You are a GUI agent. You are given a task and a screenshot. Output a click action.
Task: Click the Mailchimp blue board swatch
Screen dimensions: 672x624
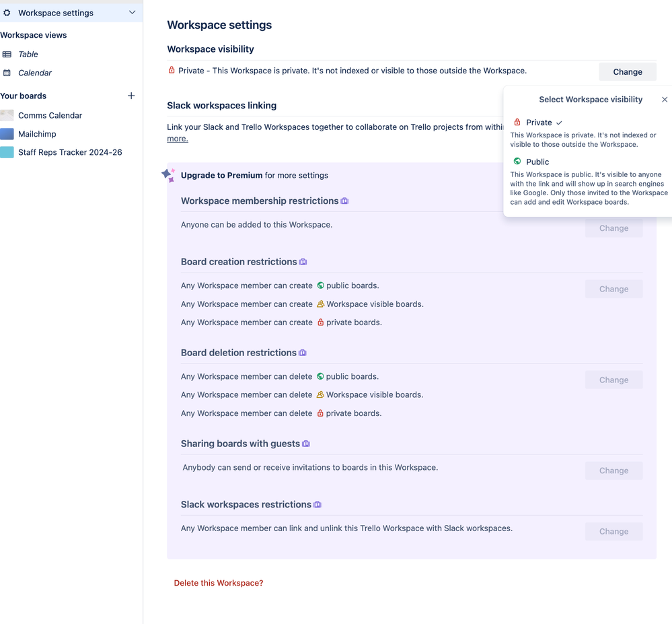pyautogui.click(x=7, y=134)
